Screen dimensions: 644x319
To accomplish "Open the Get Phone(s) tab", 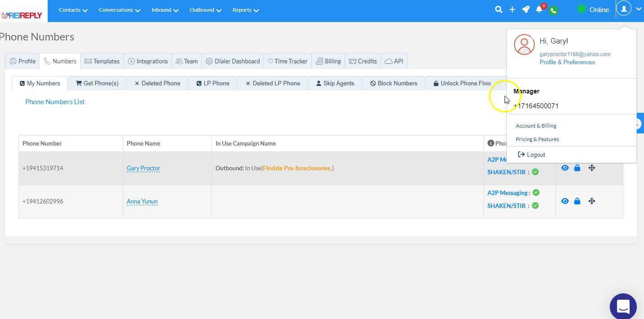I will click(x=97, y=83).
